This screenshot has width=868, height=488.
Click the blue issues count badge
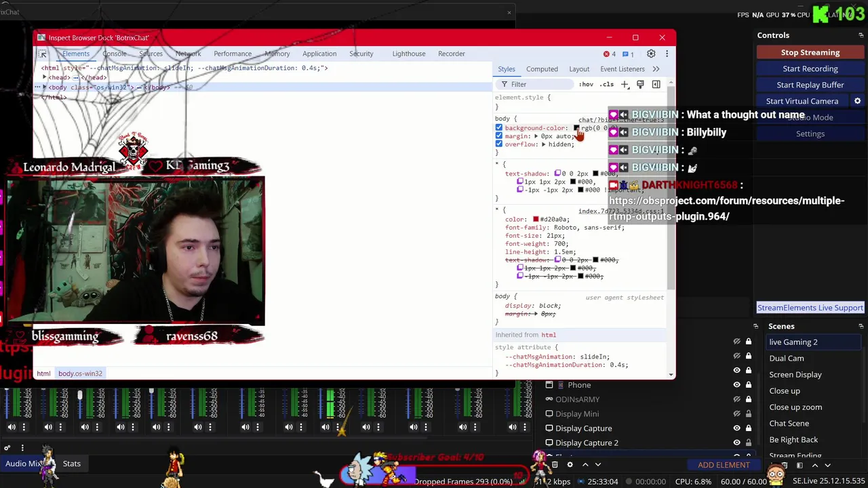coord(629,54)
